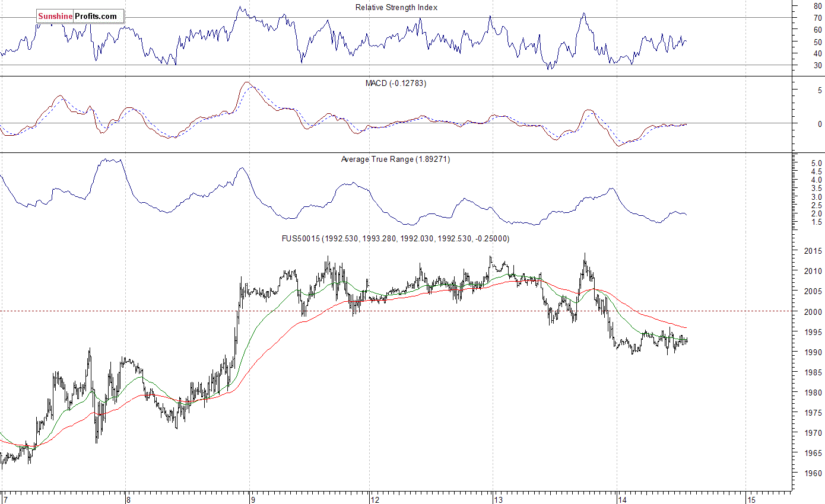Click the 40 label on RSI axis
The width and height of the screenshot is (825, 504).
coord(817,53)
